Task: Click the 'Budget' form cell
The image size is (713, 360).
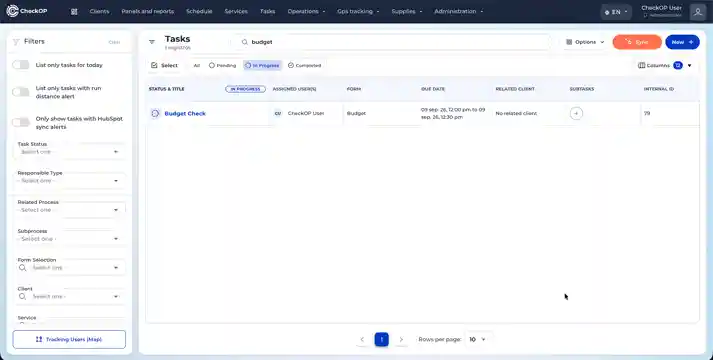Action: (x=356, y=113)
